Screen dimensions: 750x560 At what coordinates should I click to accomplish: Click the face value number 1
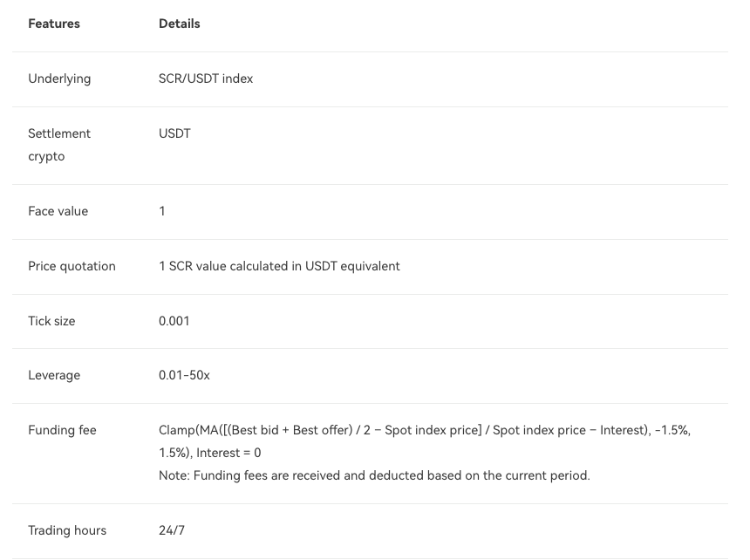click(162, 211)
